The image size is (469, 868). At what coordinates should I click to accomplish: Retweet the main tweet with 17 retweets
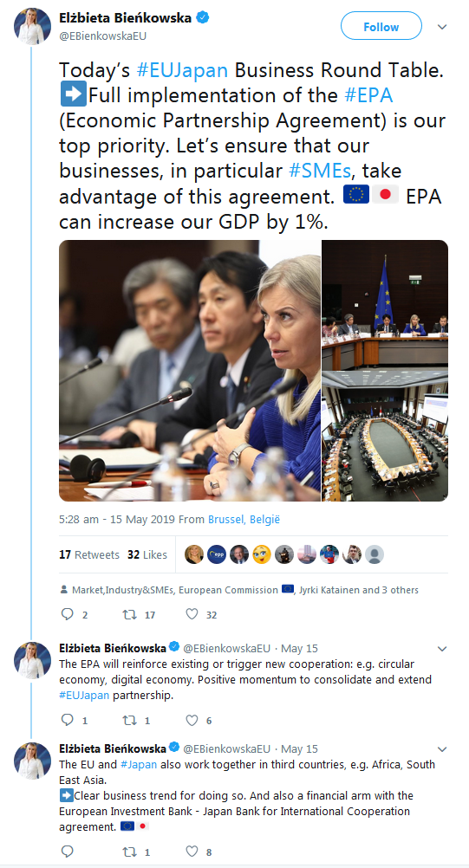pos(129,614)
